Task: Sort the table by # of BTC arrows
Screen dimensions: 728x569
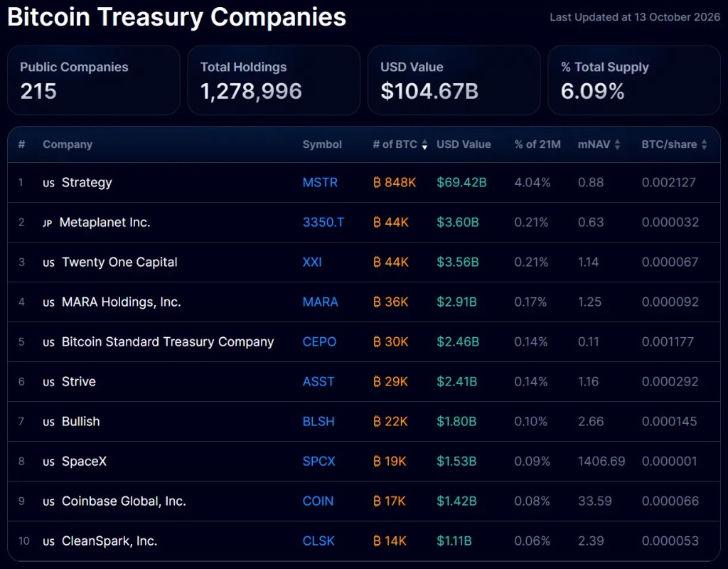Action: tap(424, 145)
